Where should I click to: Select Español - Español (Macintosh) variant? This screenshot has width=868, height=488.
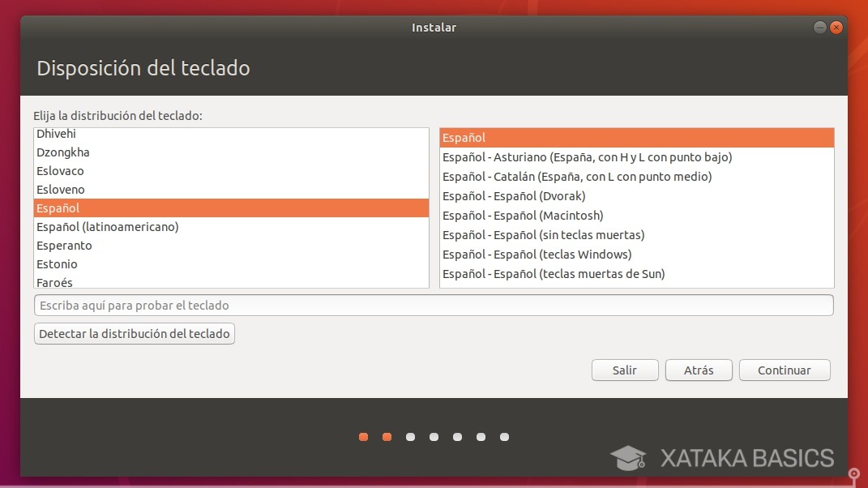(x=636, y=216)
